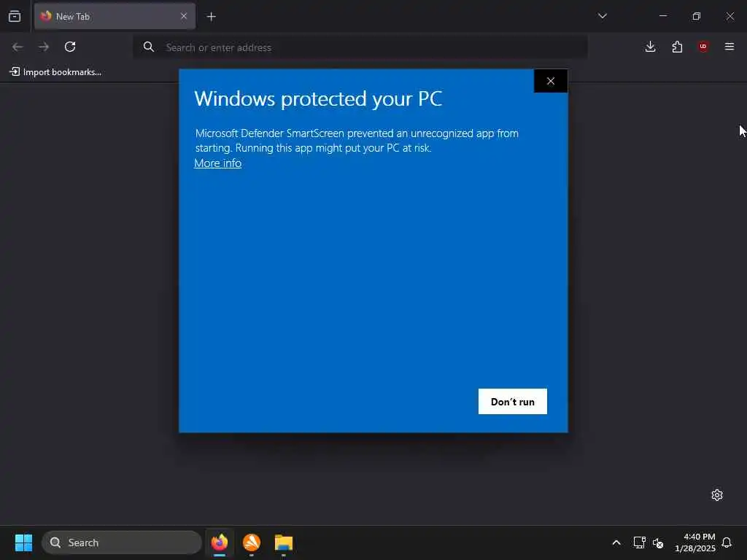Click the magnifier icon in address bar
Screen dimensions: 747x560
(x=149, y=47)
